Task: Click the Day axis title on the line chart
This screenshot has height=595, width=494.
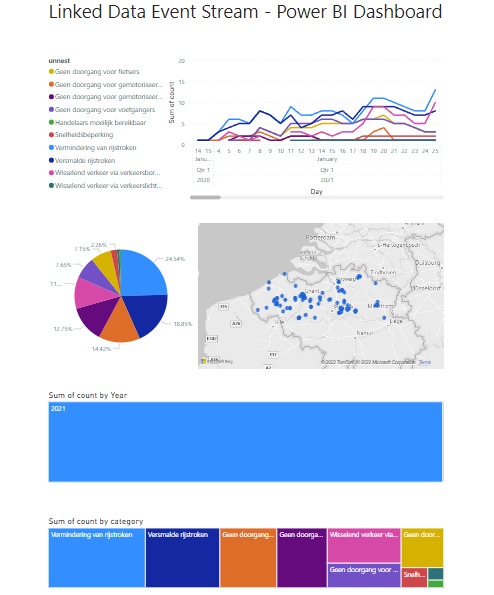Action: pos(316,192)
